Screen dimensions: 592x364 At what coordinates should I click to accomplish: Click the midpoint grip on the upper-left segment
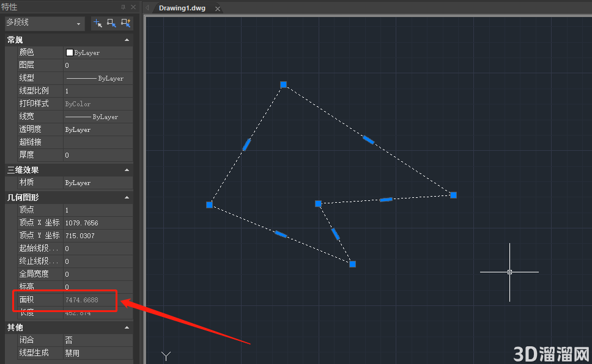(246, 145)
